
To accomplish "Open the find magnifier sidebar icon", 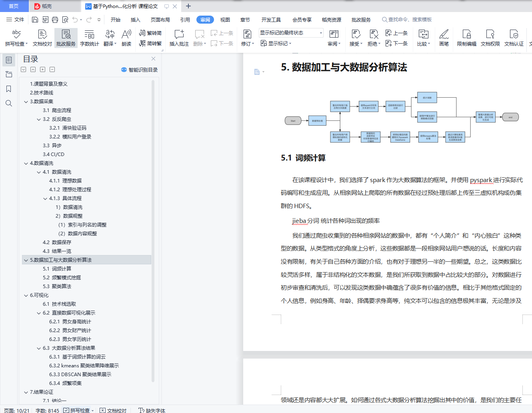I will point(9,103).
